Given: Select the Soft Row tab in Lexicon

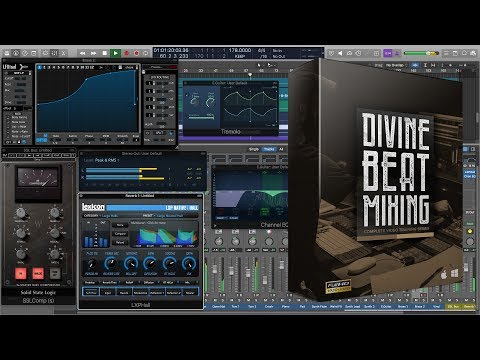Looking at the screenshot, I should point(91,292).
